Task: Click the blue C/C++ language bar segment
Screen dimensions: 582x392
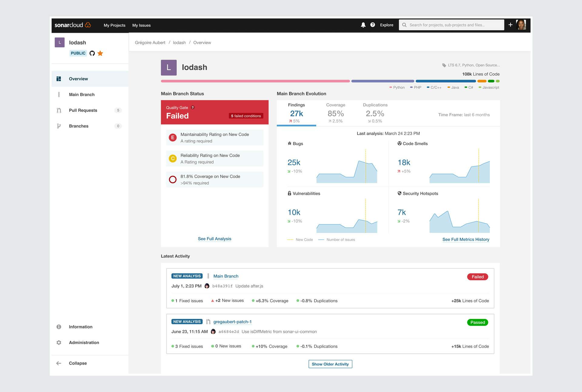Action: click(446, 81)
